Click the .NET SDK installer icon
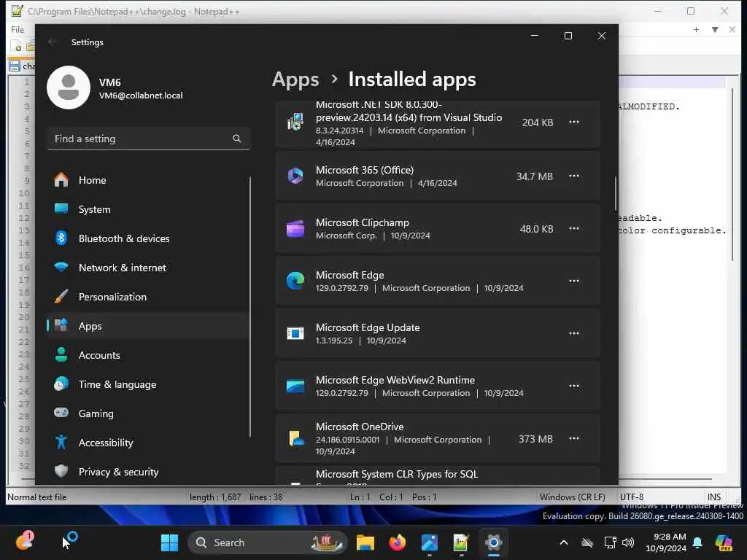747x560 pixels. [x=295, y=122]
